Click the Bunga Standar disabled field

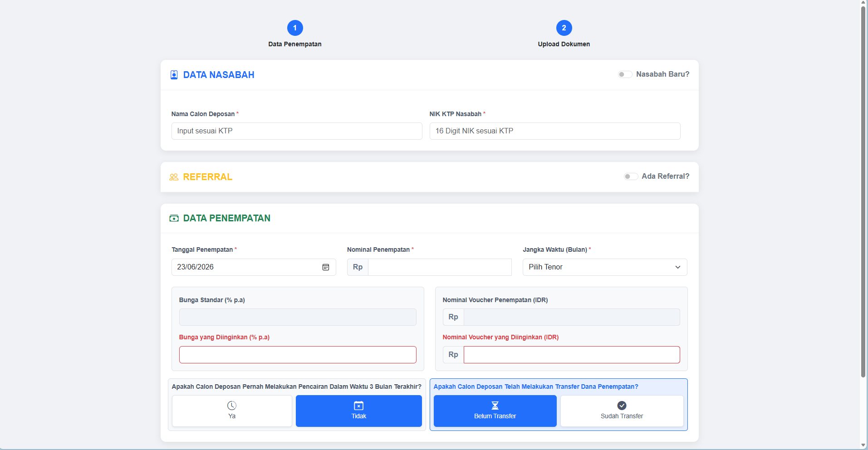pos(298,317)
